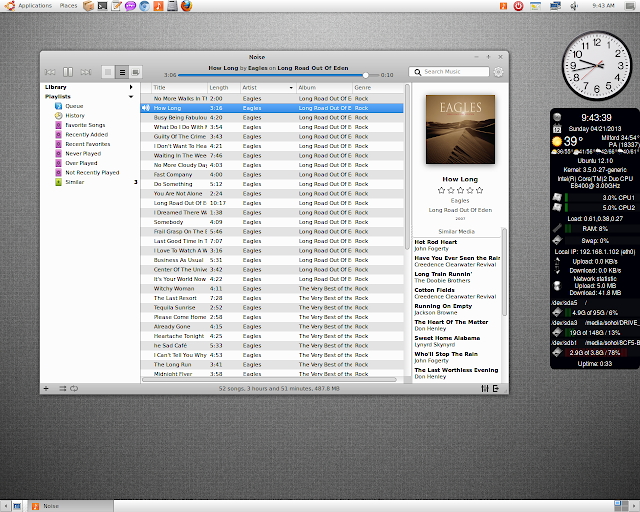Sort songs by the Album column
This screenshot has width=640, height=512.
(x=324, y=87)
